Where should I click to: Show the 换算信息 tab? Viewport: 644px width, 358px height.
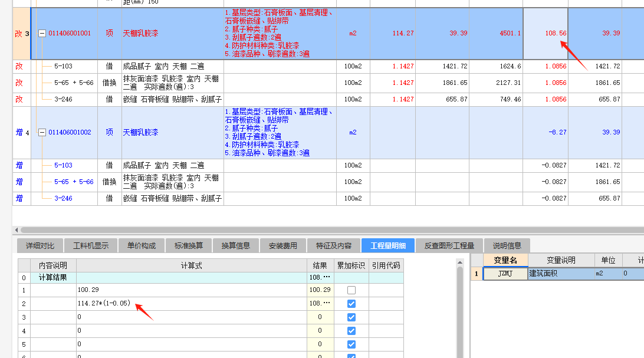(x=236, y=245)
